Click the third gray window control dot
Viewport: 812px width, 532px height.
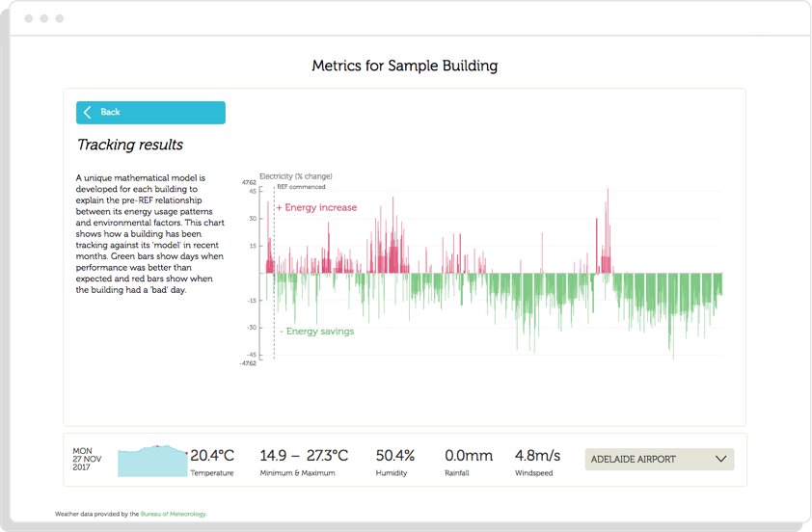59,18
